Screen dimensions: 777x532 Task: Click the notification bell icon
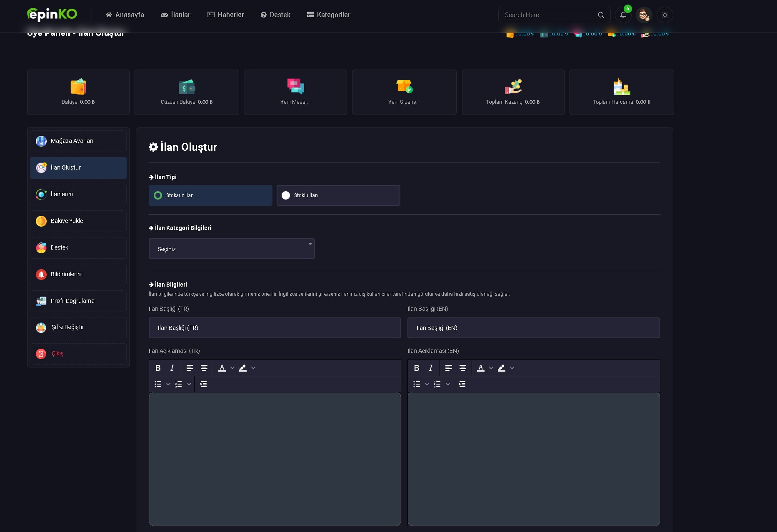point(623,15)
